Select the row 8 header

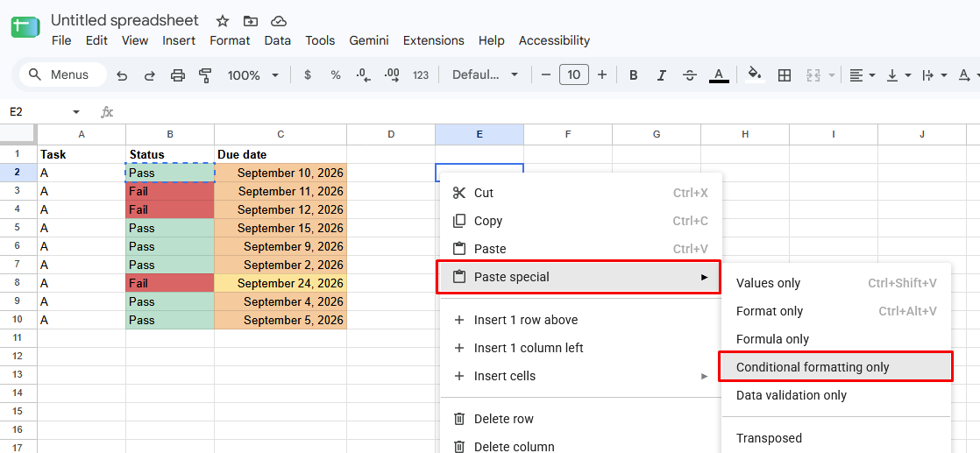click(x=18, y=283)
